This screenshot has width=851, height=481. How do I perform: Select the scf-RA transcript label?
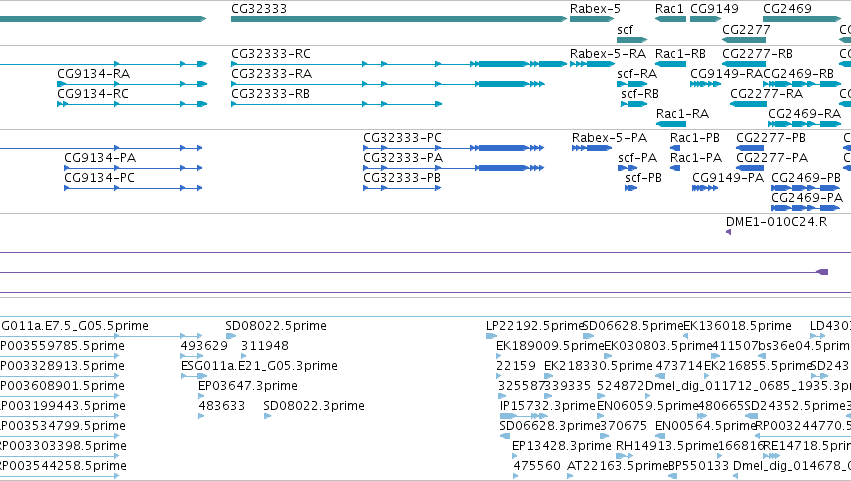click(637, 74)
